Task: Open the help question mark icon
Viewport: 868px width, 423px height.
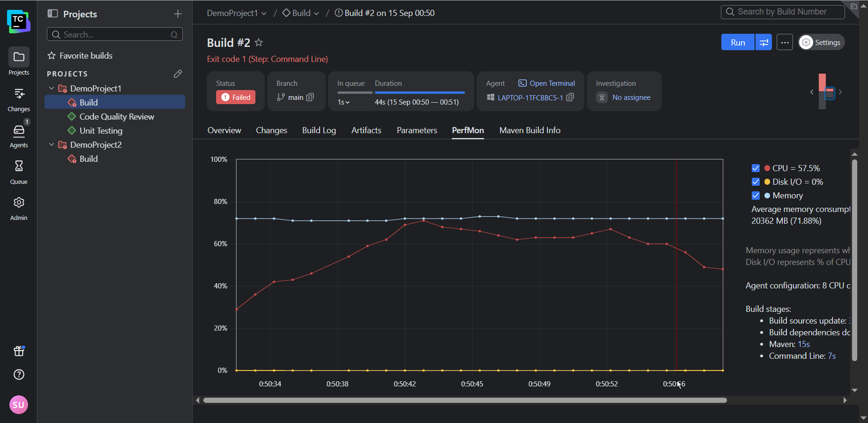Action: pyautogui.click(x=19, y=375)
